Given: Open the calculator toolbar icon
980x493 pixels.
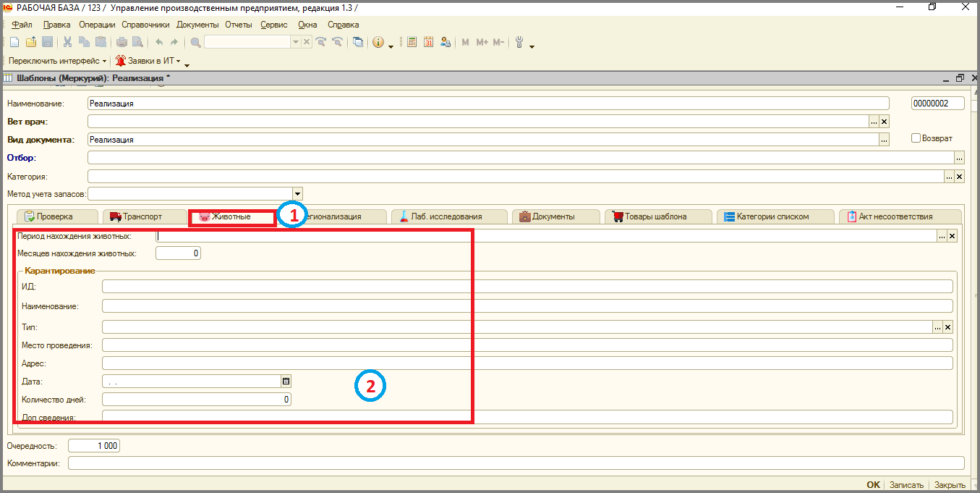Looking at the screenshot, I should [412, 42].
